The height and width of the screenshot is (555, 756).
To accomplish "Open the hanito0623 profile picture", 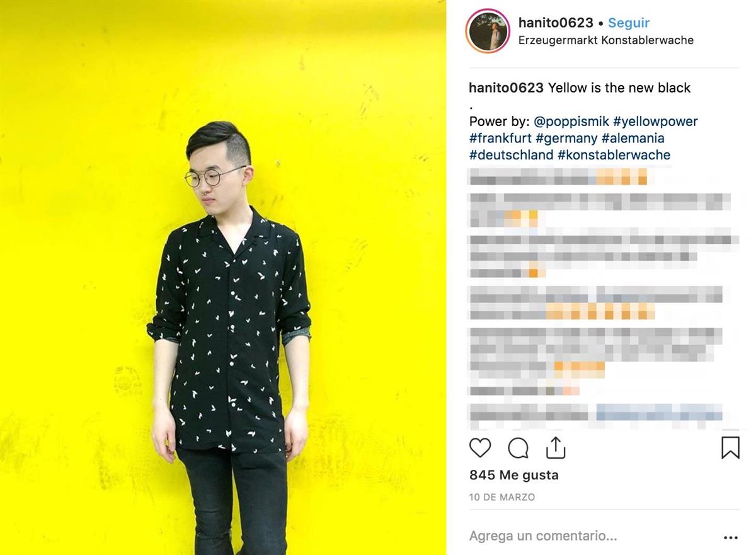I will 488,30.
